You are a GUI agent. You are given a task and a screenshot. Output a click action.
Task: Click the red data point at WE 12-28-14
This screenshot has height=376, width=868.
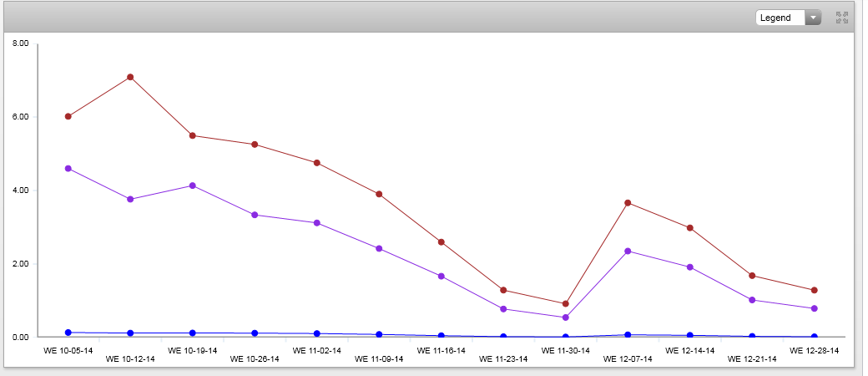pos(815,290)
